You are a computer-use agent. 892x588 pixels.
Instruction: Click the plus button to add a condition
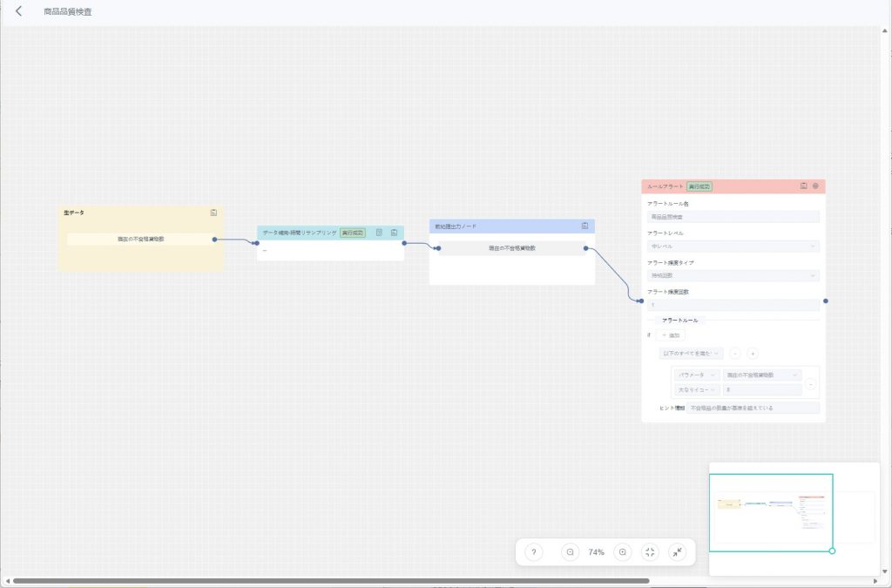pyautogui.click(x=753, y=354)
